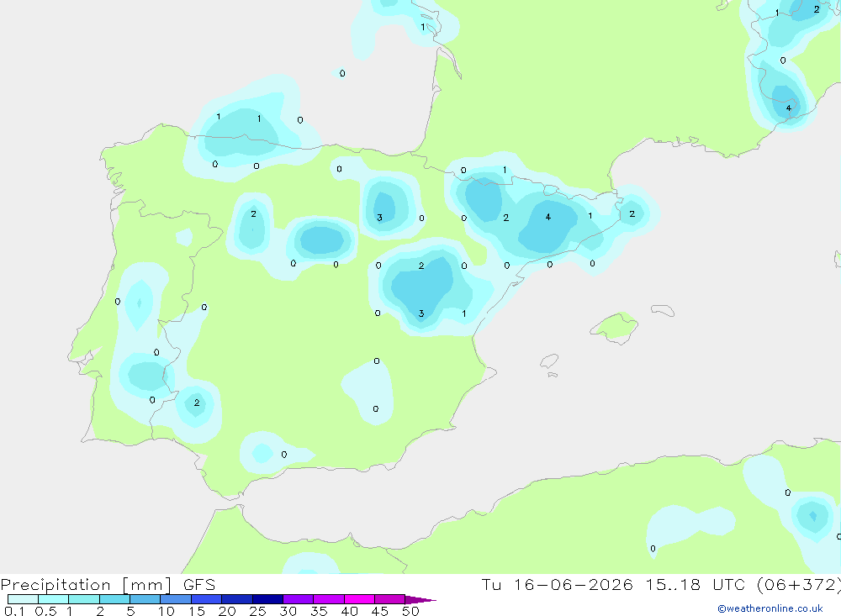Click the '0.5' legend scale label
This screenshot has width=841, height=616.
(46, 611)
